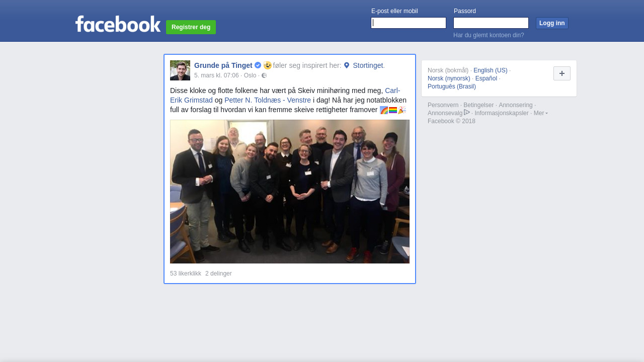The height and width of the screenshot is (362, 644).
Task: Click the blue verified badge icon
Action: point(258,65)
